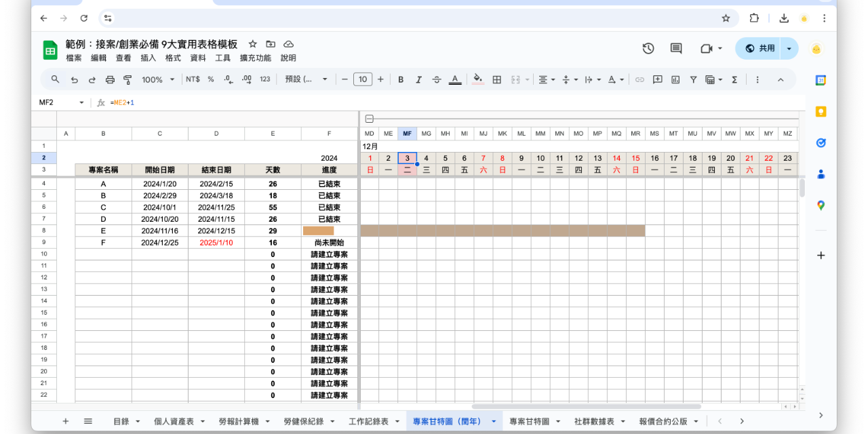Screen dimensions: 868x434
Task: Open text wrapping dropdown
Action: (x=593, y=79)
